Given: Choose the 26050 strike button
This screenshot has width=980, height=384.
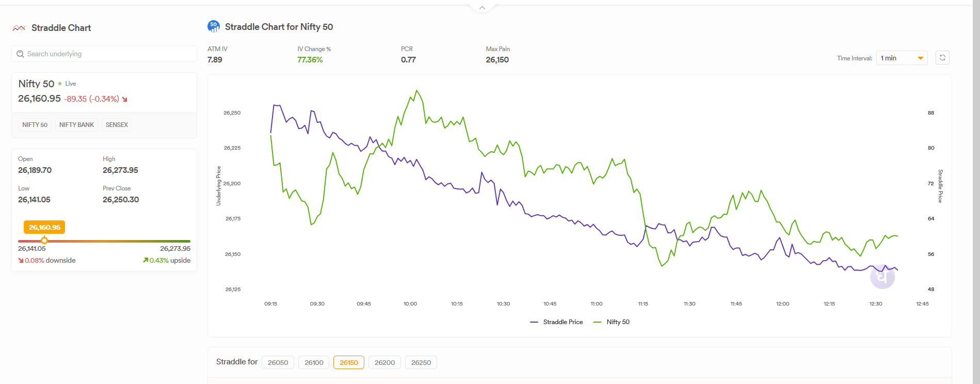Looking at the screenshot, I should [278, 362].
